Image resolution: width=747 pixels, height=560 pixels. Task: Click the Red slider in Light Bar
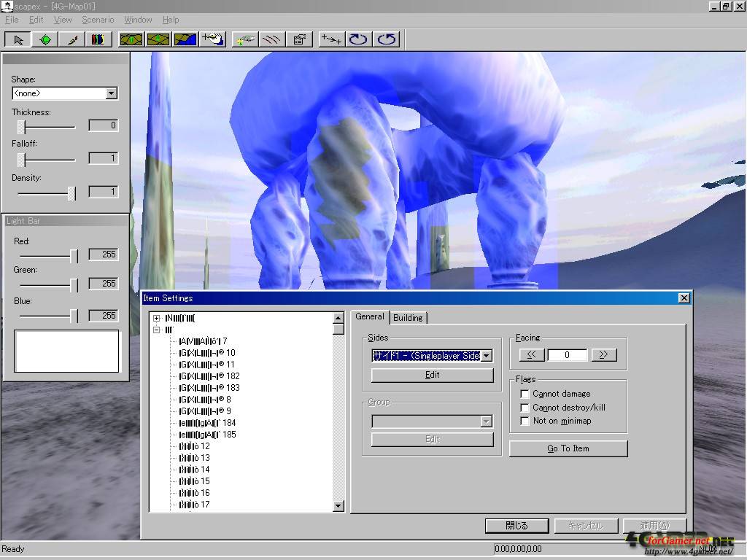(74, 256)
